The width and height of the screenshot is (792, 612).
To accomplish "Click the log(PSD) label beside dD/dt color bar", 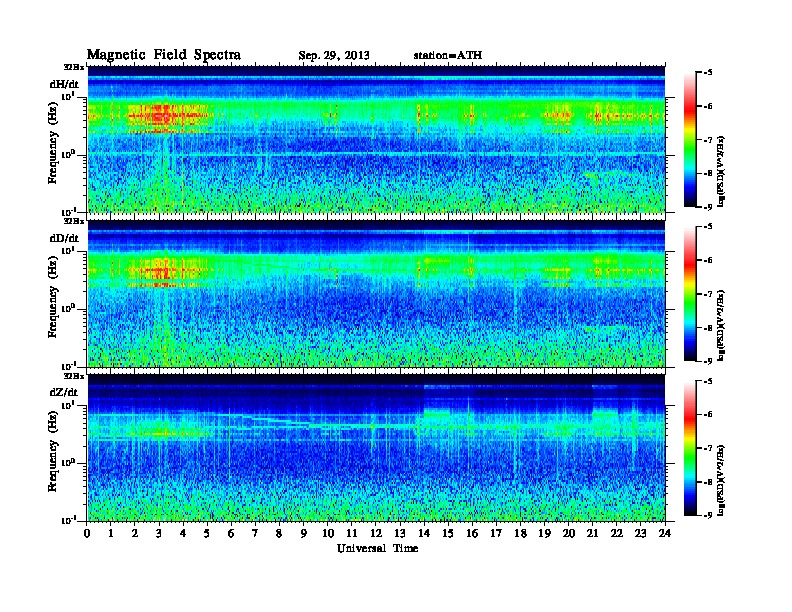I will pos(722,325).
